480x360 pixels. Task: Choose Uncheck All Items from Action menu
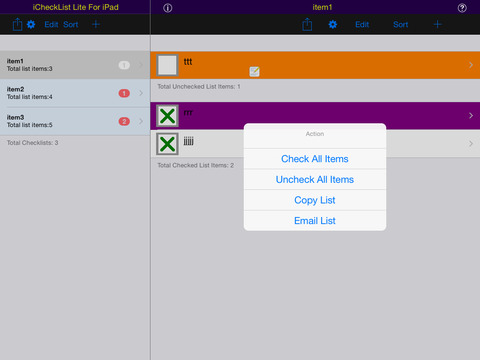315,180
